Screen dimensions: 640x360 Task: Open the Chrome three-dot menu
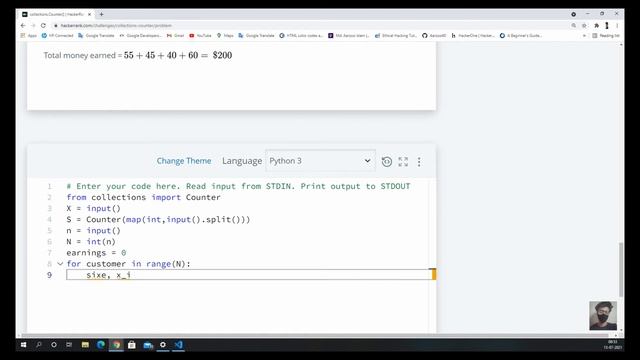click(617, 25)
